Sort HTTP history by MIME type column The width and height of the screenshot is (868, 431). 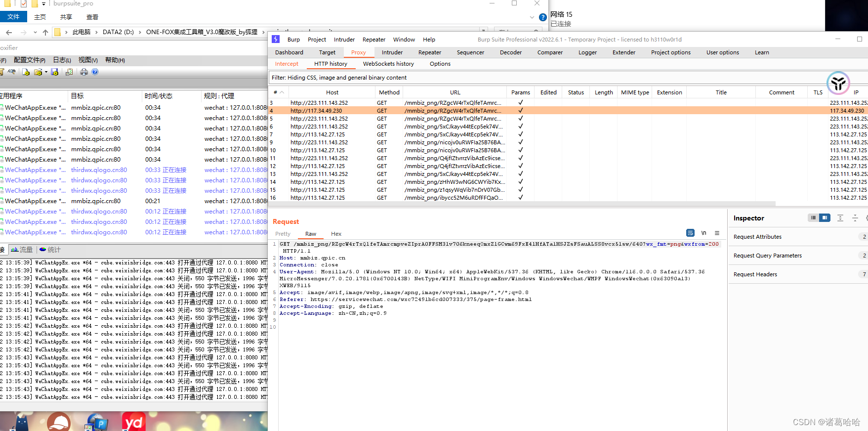[635, 92]
